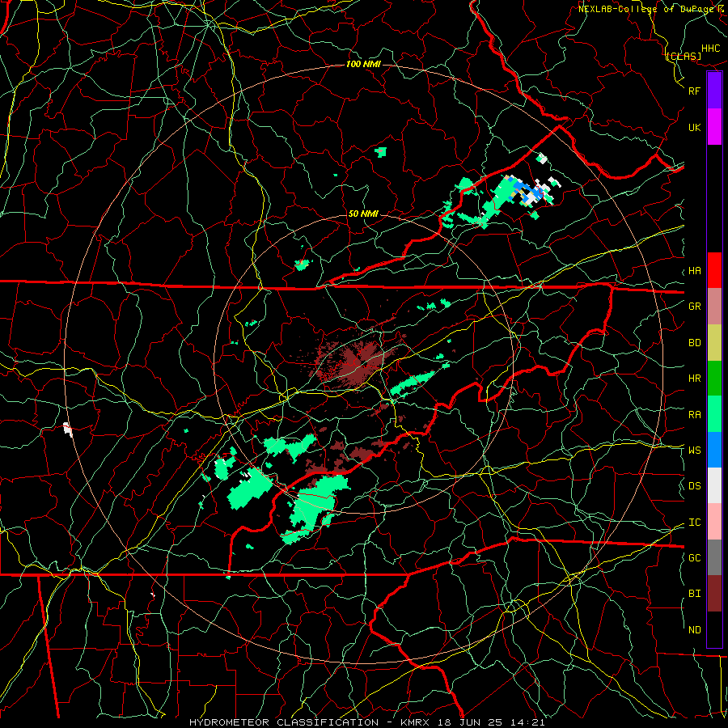The width and height of the screenshot is (728, 728).
Task: Click the brown biological echo at radar center
Action: click(x=355, y=365)
